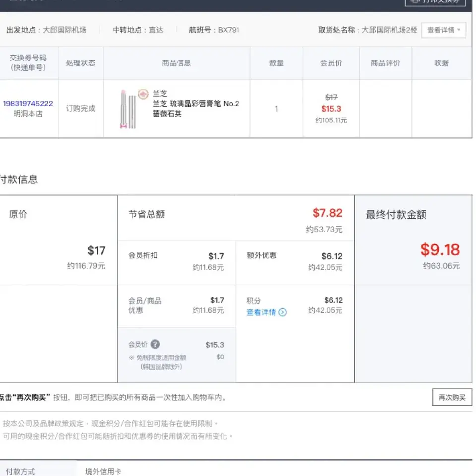The height and width of the screenshot is (476, 476).
Task: Select the 出发地点 大邱国际机场 text
Action: point(47,30)
